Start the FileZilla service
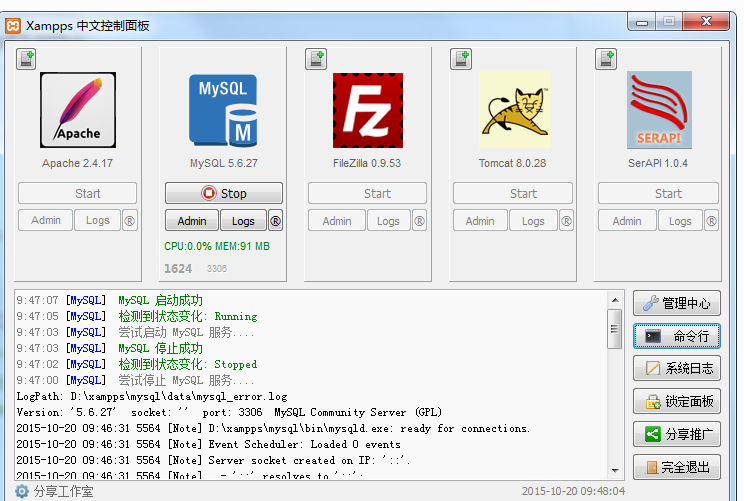 click(367, 194)
